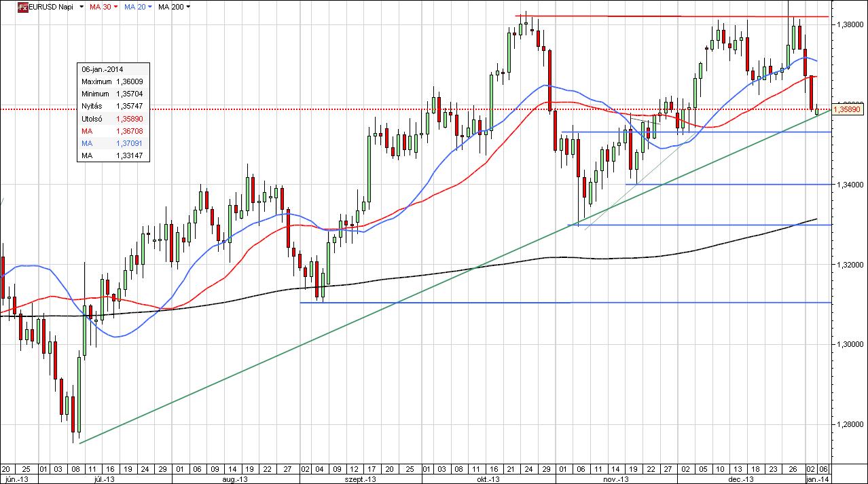Click the Nyitás value 1,35747
The height and width of the screenshot is (484, 868).
click(129, 107)
